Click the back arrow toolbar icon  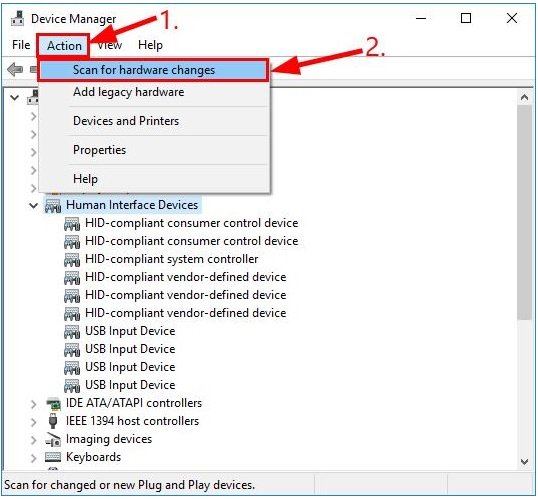15,69
